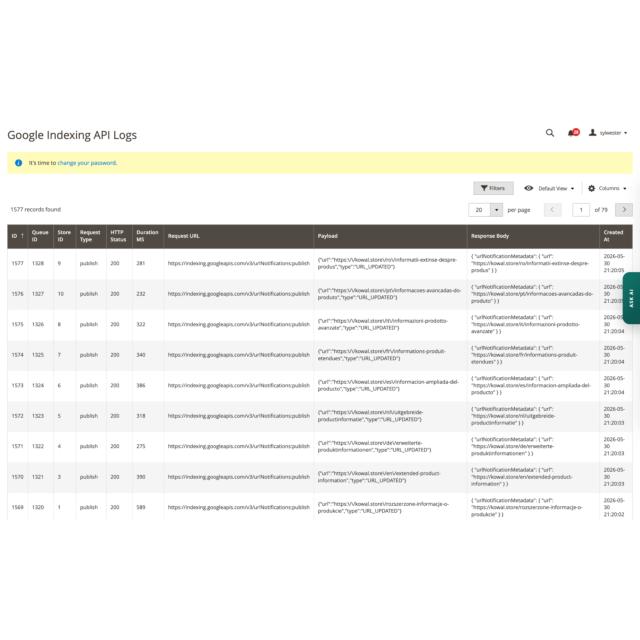The width and height of the screenshot is (640, 640).
Task: Select ID cell 1572
Action: tap(18, 416)
